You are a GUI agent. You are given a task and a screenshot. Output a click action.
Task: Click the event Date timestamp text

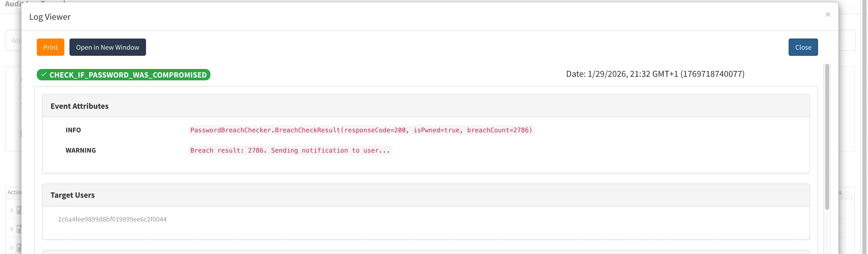pos(655,74)
